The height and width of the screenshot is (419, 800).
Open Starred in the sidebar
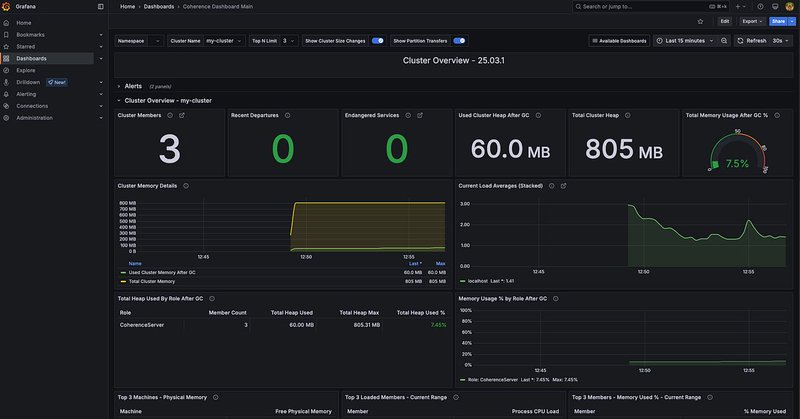pyautogui.click(x=26, y=46)
